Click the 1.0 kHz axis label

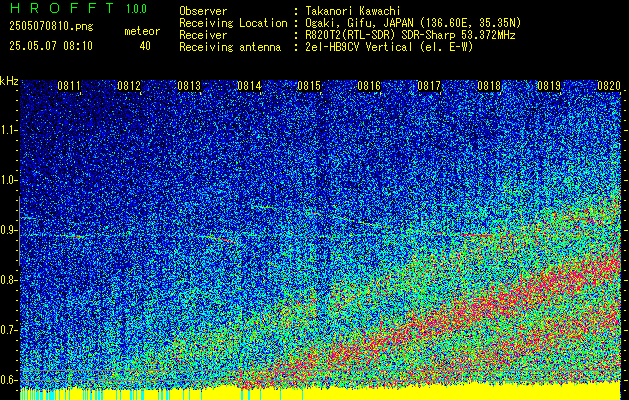point(8,180)
